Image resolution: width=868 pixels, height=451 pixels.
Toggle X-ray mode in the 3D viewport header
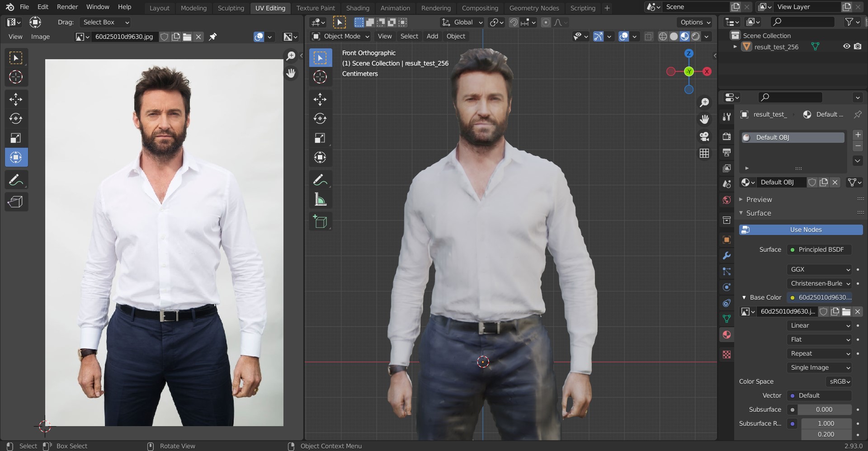click(649, 37)
